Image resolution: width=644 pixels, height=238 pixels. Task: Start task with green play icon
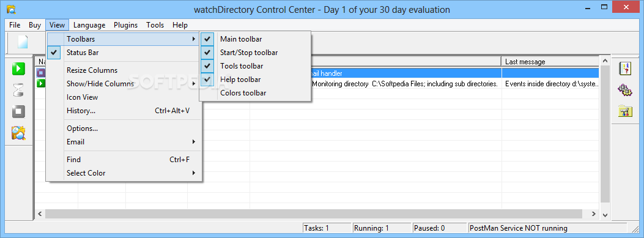point(18,69)
